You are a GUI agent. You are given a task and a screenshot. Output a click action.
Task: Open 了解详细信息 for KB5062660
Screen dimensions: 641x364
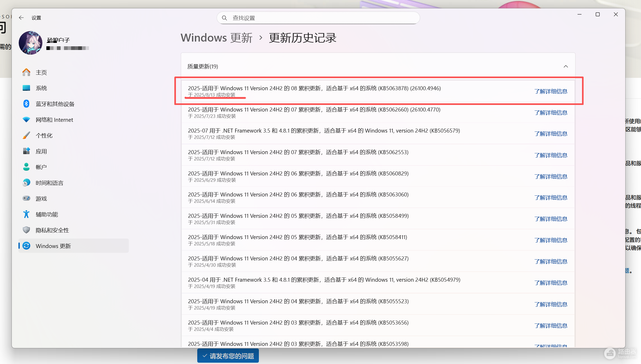click(x=551, y=113)
